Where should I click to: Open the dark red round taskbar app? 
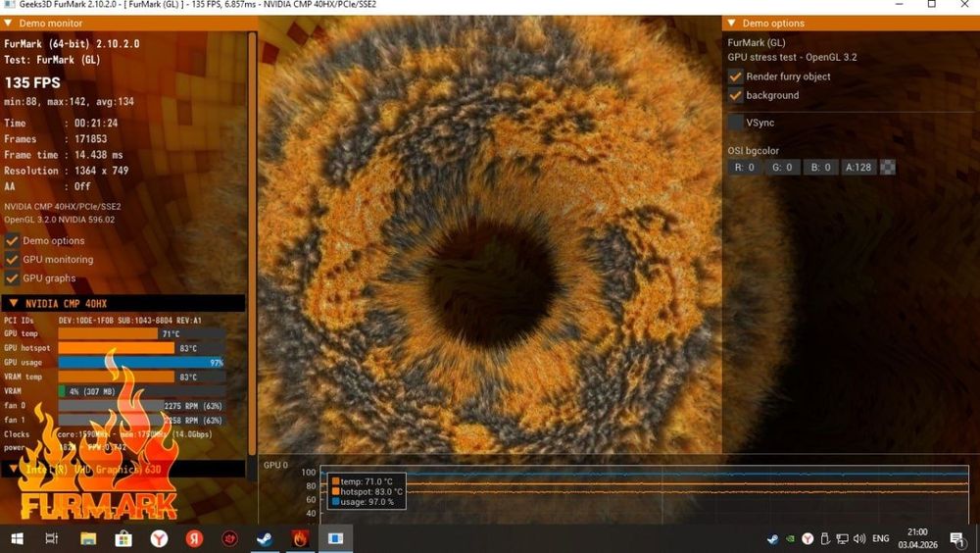[x=230, y=538]
